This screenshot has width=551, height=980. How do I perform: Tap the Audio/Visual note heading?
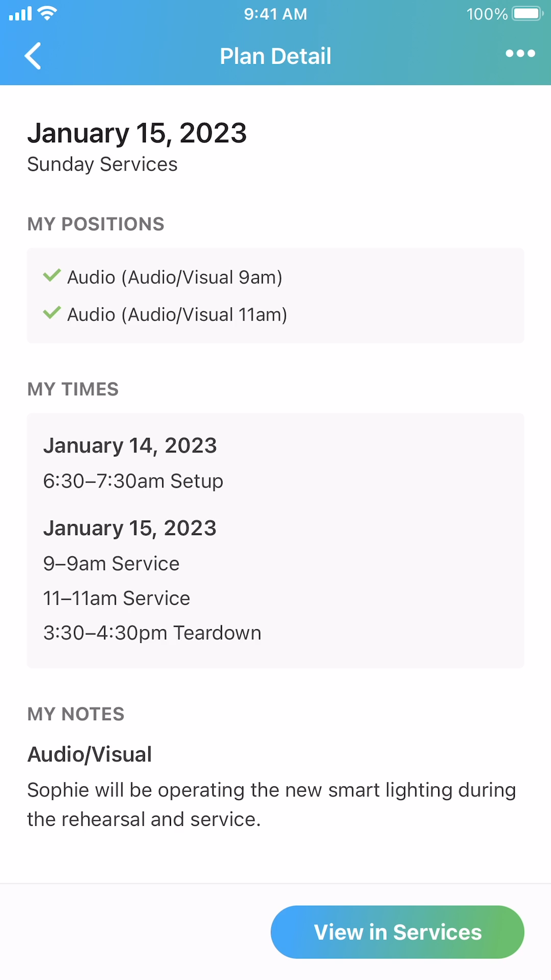click(x=90, y=754)
